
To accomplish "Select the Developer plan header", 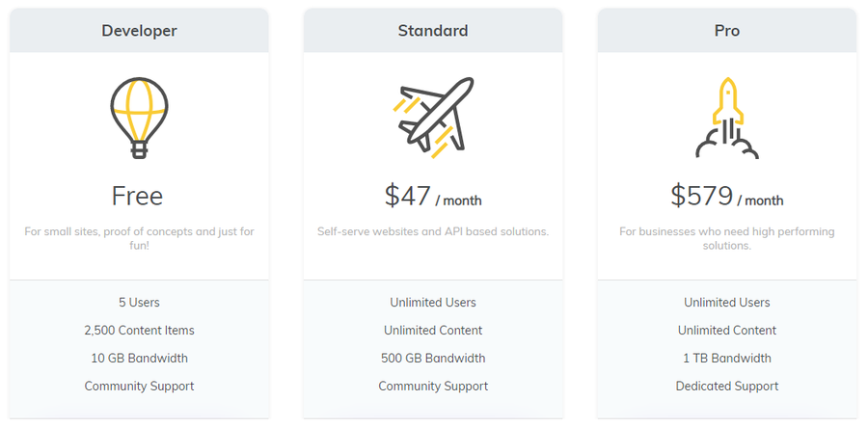I will click(x=139, y=31).
